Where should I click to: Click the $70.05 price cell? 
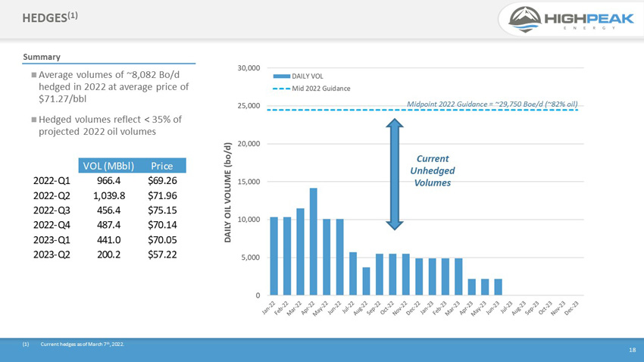[162, 239]
